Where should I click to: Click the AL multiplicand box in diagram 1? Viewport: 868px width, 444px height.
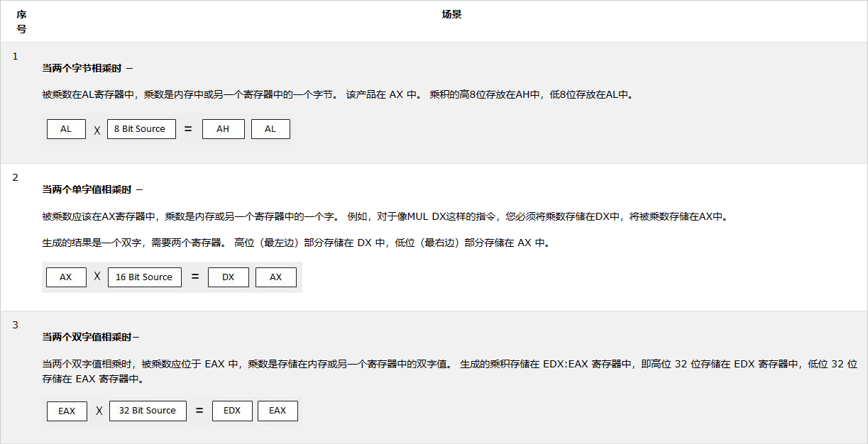66,129
